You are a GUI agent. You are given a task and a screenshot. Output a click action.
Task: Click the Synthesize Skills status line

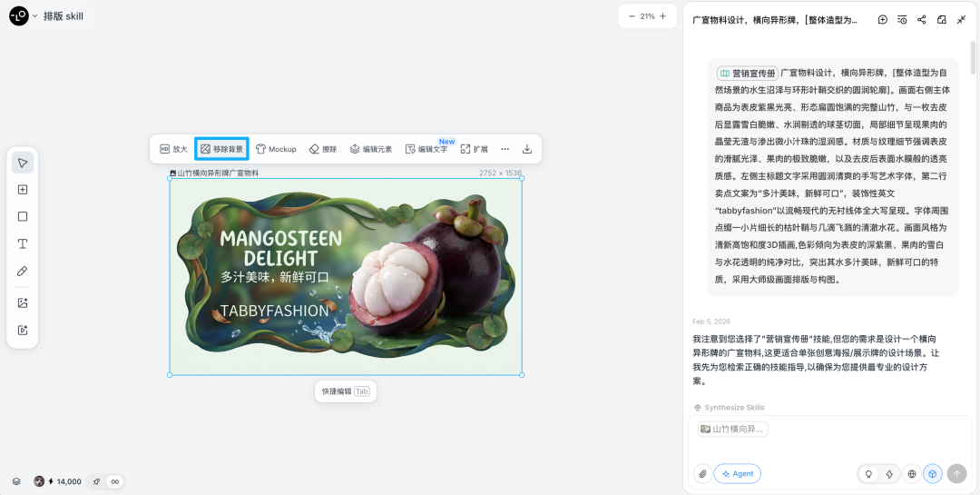730,408
